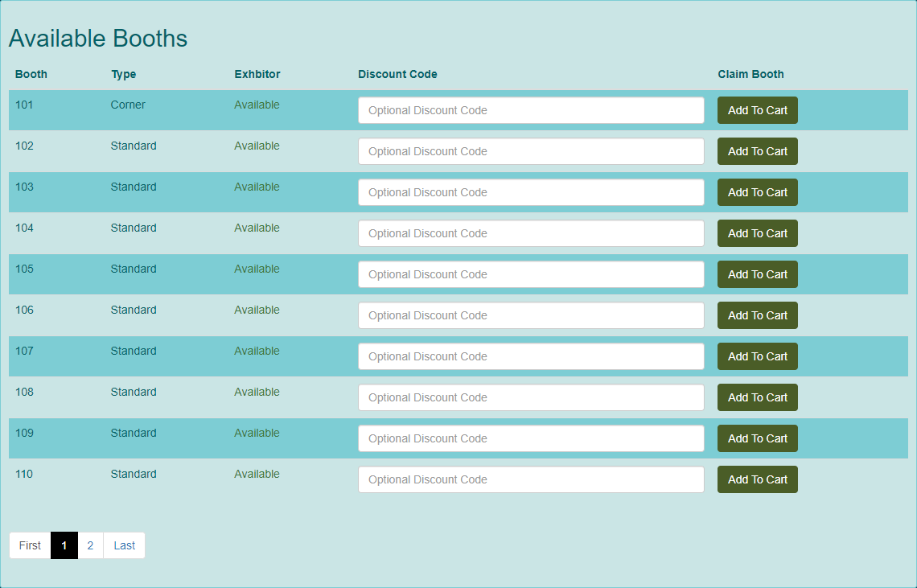Screen dimensions: 917x588
Task: Click the Standard type for booth 102
Action: tap(134, 146)
